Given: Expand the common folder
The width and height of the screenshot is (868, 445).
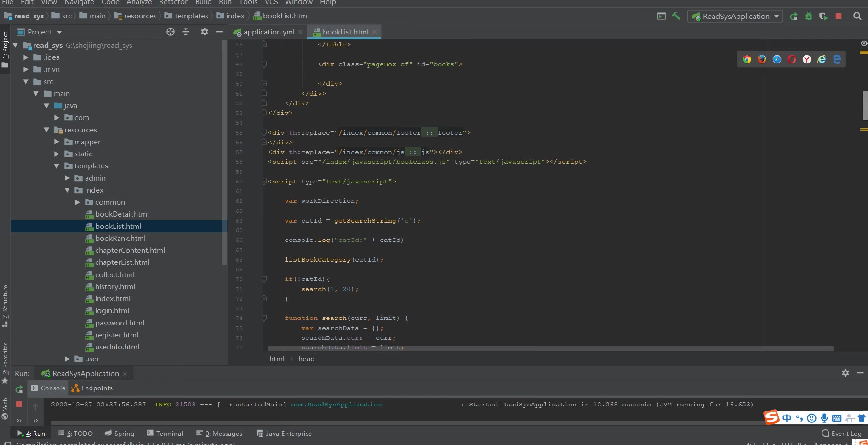Looking at the screenshot, I should click(77, 202).
